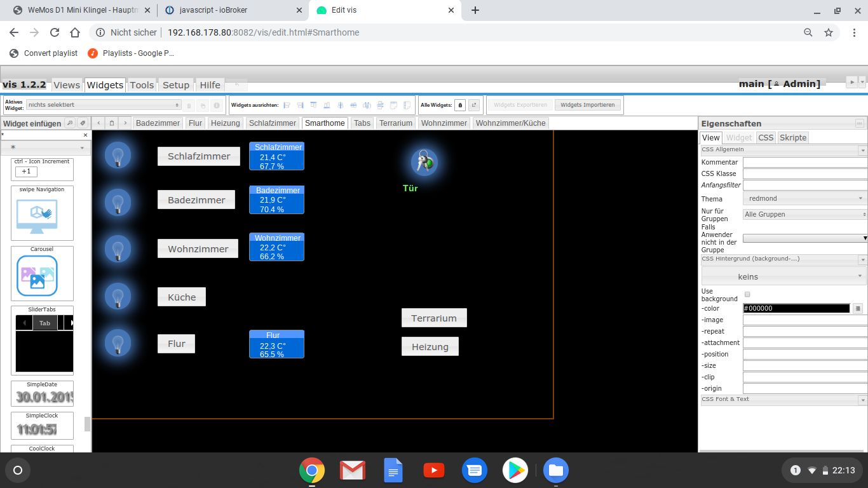Align selected widgets to the left

coord(287,104)
